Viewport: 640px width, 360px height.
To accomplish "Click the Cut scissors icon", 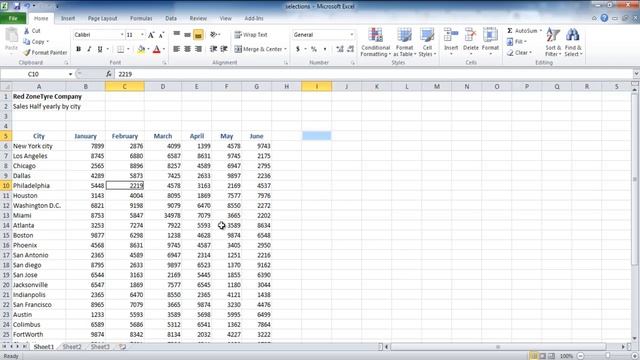I will [27, 31].
